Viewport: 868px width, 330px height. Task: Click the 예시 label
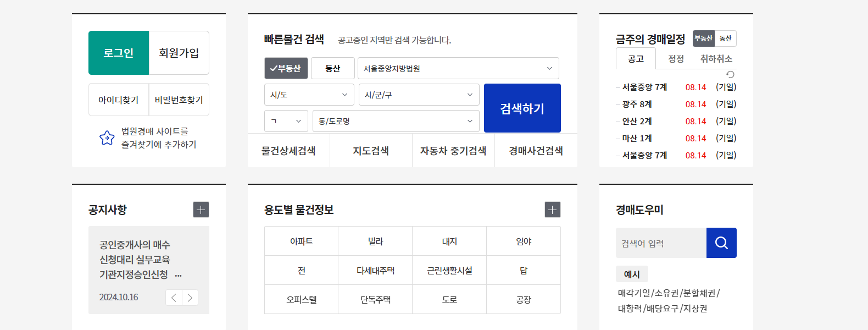(x=632, y=274)
